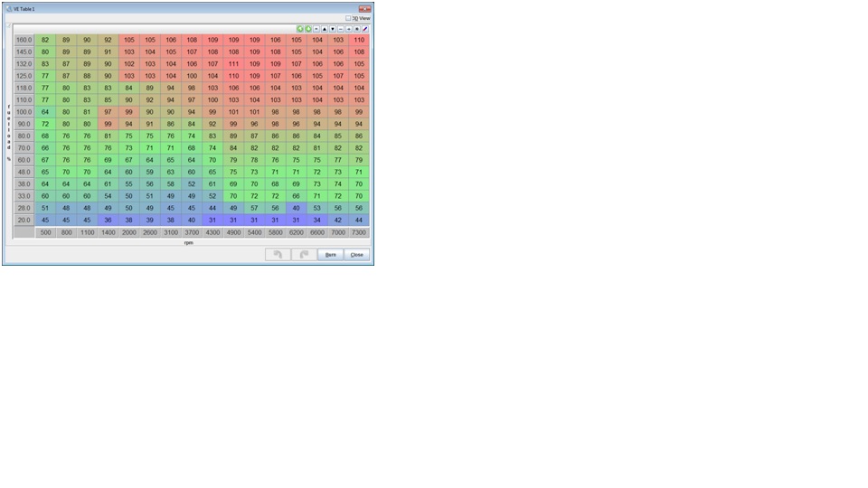Select cell 97 at 100.0 load, 1400 rpm

pyautogui.click(x=108, y=112)
